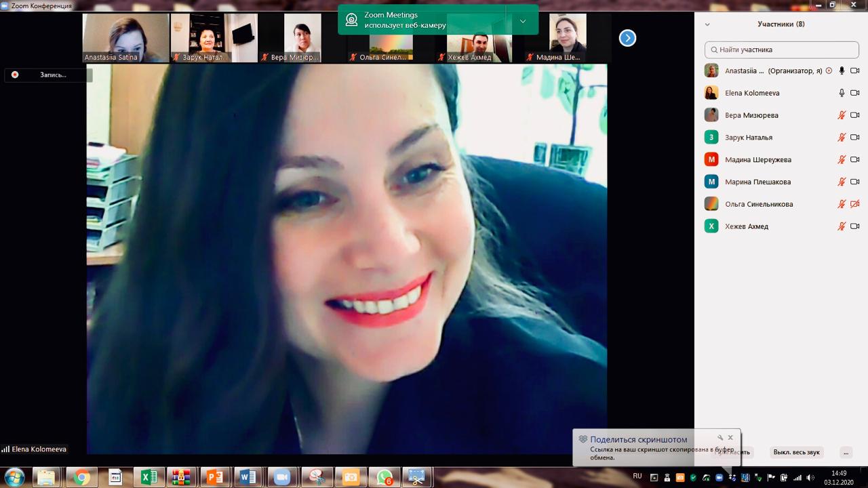This screenshot has height=488, width=868.
Task: Click microphone icon next to Elena Kolomeeva
Action: tap(842, 93)
